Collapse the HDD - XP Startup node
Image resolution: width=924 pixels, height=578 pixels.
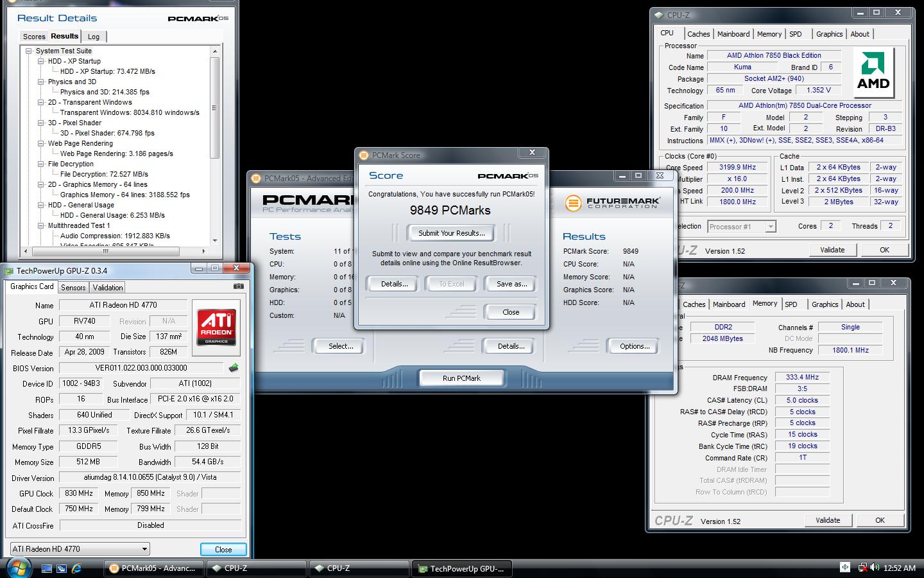[41, 61]
